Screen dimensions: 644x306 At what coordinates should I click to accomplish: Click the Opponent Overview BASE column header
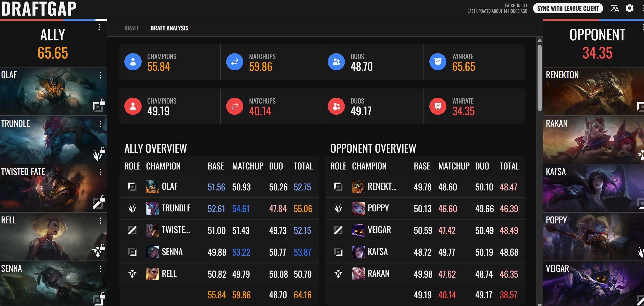click(x=422, y=166)
